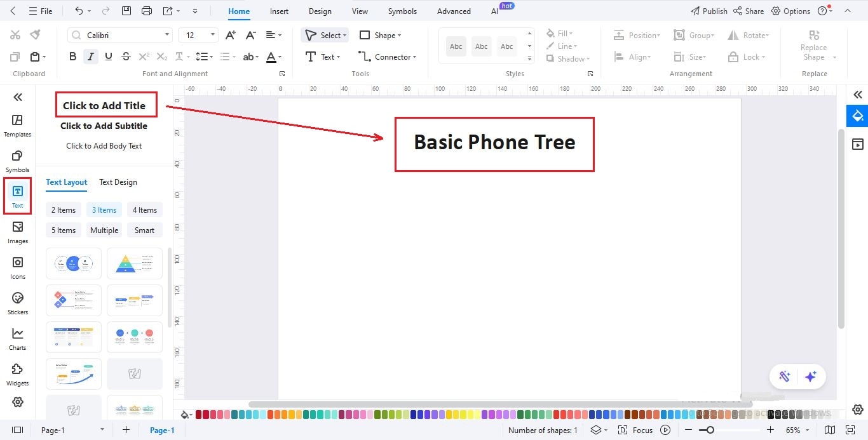
Task: Open the File menu
Action: pyautogui.click(x=41, y=11)
